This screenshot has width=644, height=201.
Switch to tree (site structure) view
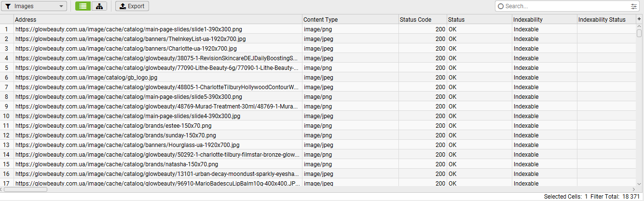(x=99, y=6)
